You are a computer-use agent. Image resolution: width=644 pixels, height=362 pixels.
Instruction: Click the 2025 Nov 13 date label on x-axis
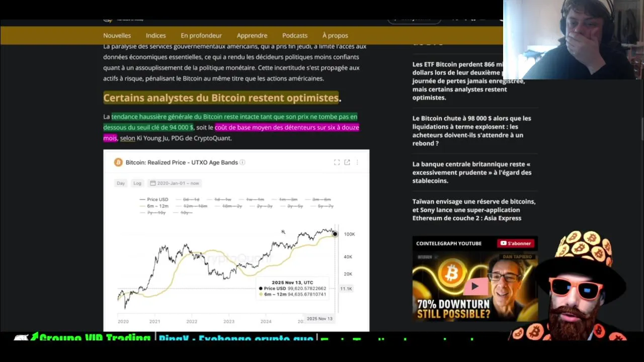click(319, 319)
